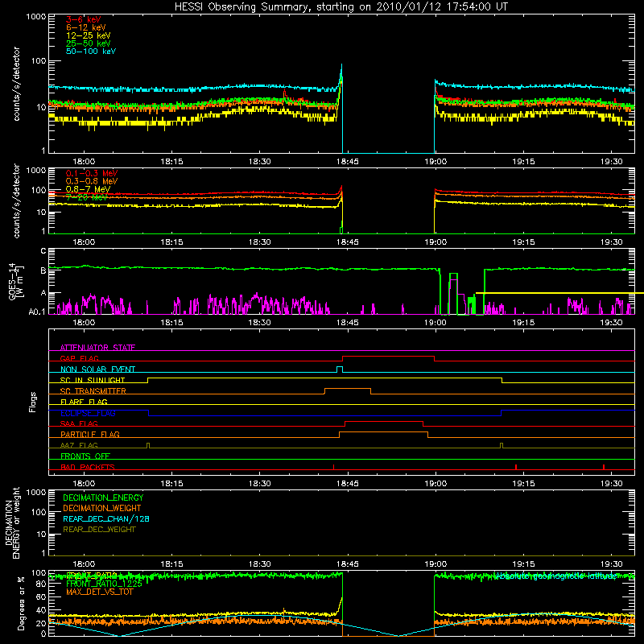Click the 0.1-0.3 MeV legend label
This screenshot has width=644, height=644.
92,173
